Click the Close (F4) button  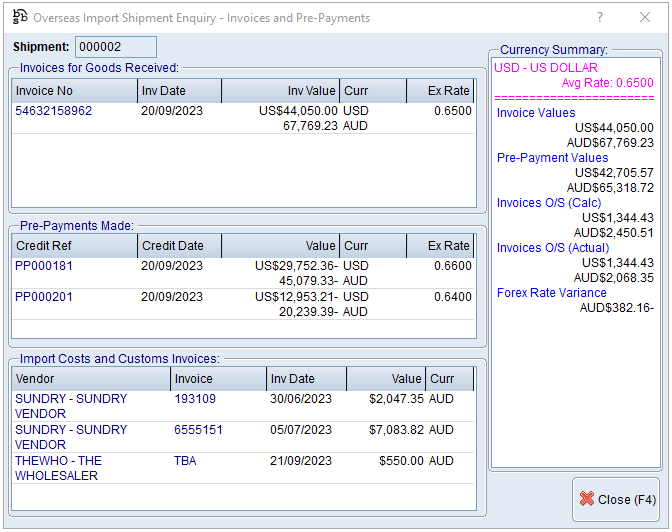point(616,499)
